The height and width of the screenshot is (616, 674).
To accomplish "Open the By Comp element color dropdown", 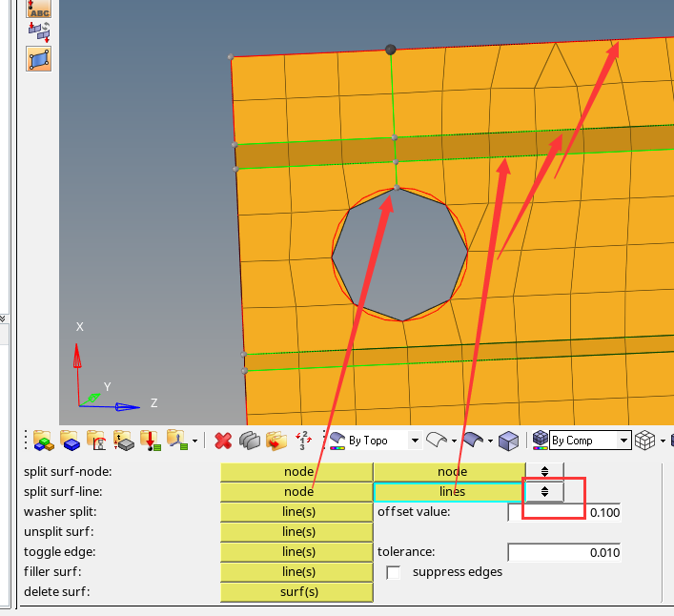I will 623,441.
